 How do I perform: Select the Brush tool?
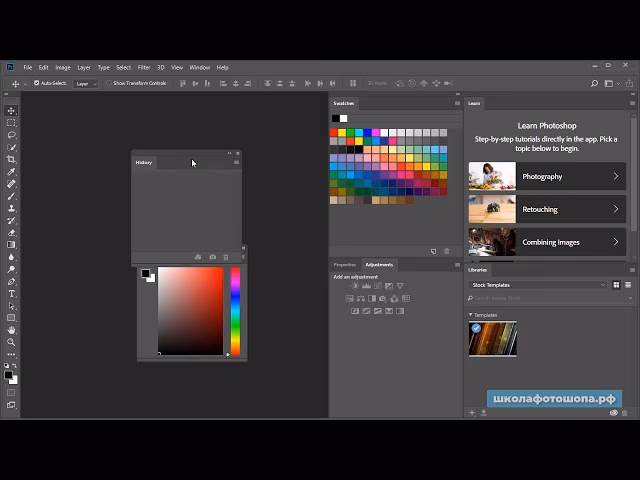tap(11, 196)
